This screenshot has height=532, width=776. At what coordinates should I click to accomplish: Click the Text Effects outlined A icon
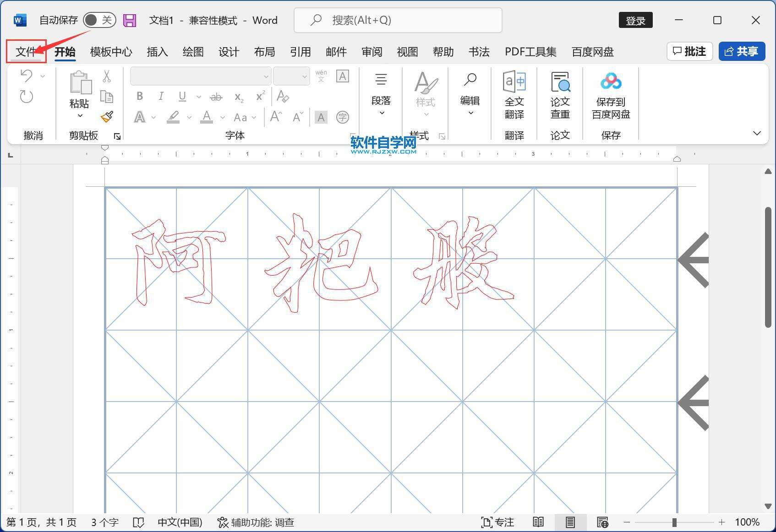click(140, 117)
